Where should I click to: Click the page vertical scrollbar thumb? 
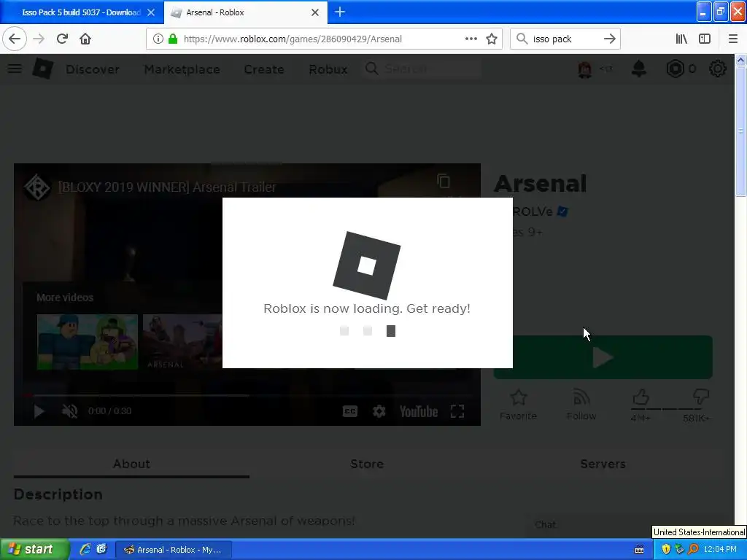click(740, 131)
